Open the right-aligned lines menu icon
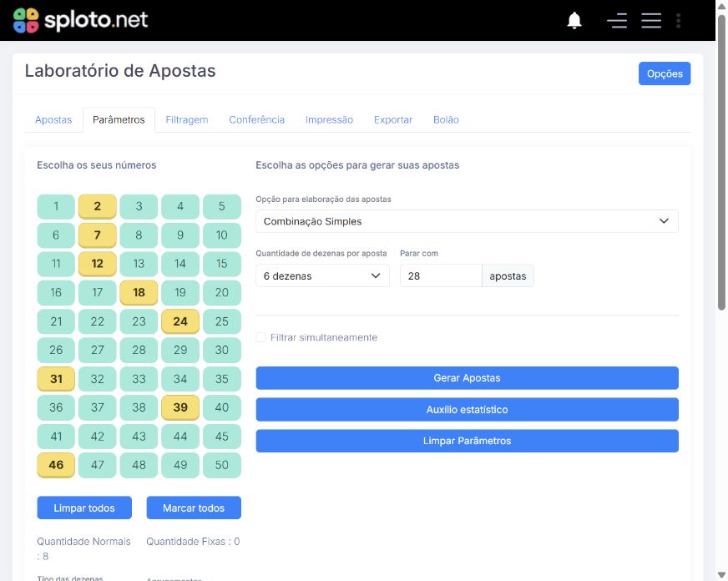 point(617,20)
